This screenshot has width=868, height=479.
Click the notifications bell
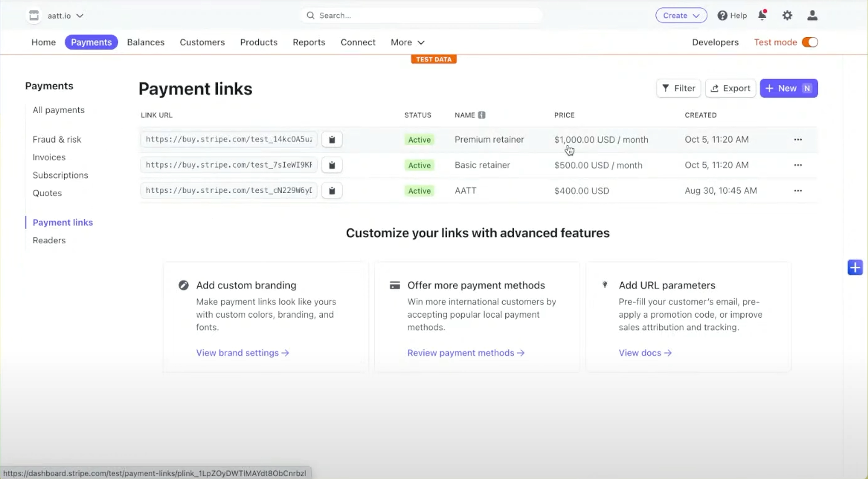[762, 15]
